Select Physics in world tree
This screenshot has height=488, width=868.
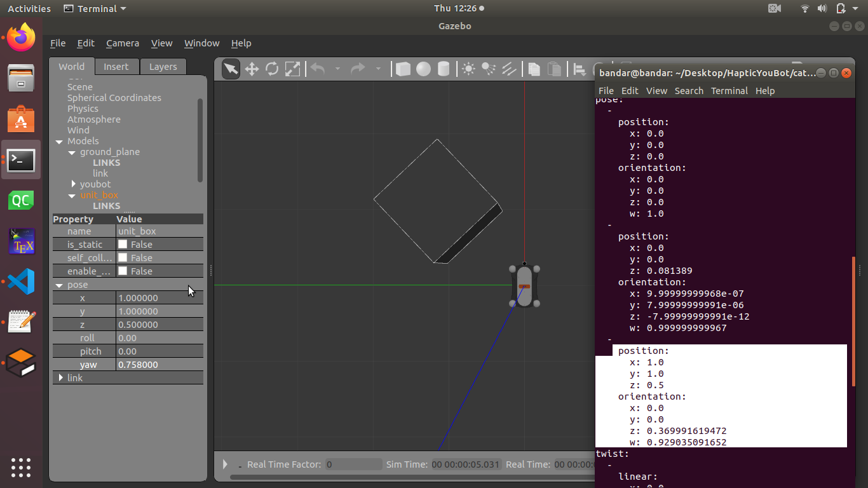click(x=83, y=109)
